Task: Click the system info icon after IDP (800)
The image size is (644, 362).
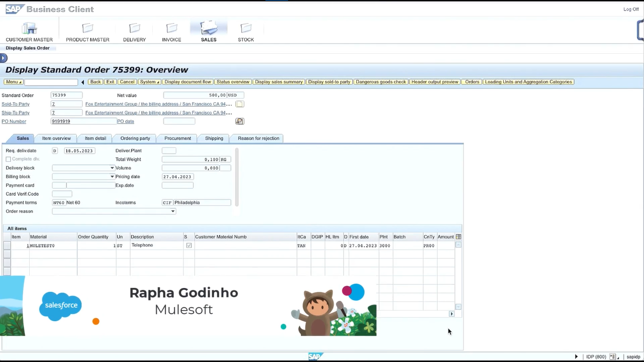Action: click(613, 357)
